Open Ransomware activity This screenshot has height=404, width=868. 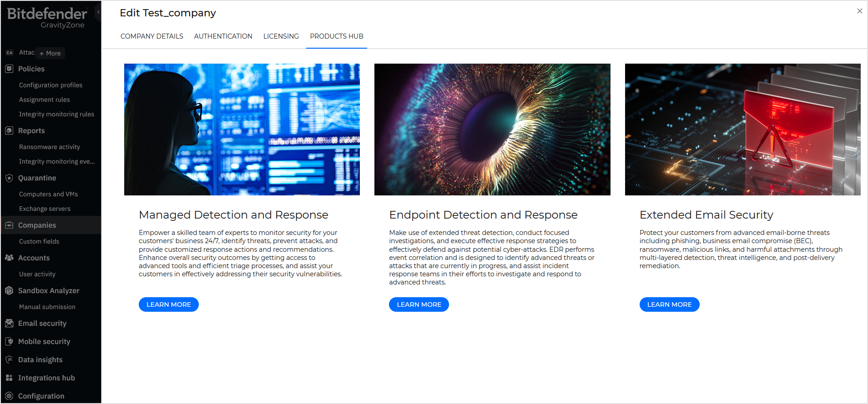[50, 147]
